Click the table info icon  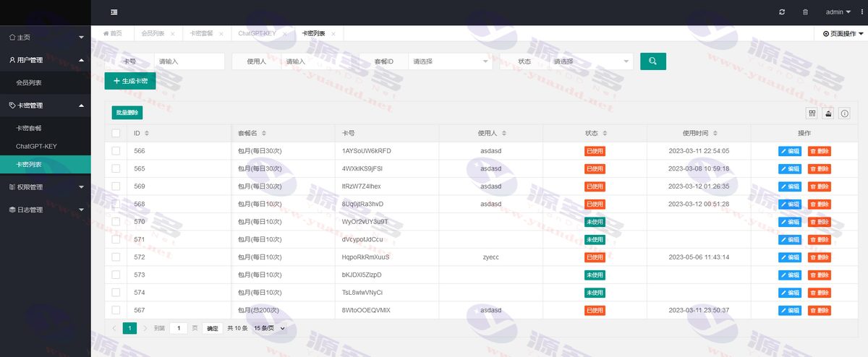click(844, 113)
